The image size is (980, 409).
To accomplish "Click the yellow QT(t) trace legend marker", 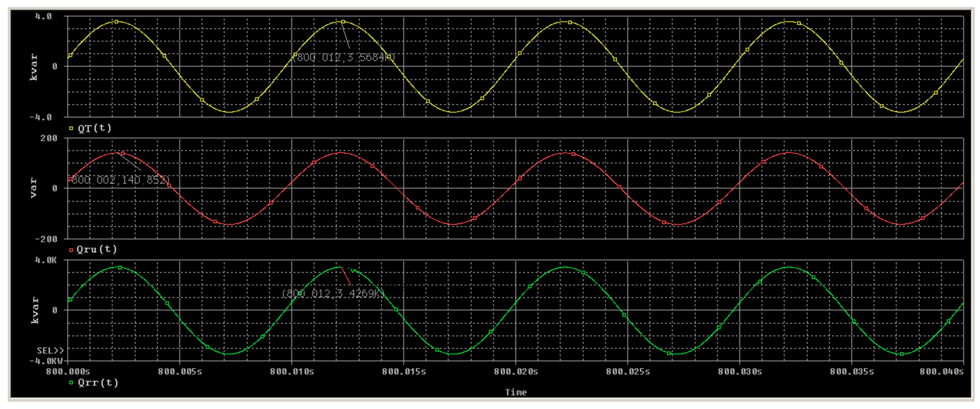I will coord(71,128).
